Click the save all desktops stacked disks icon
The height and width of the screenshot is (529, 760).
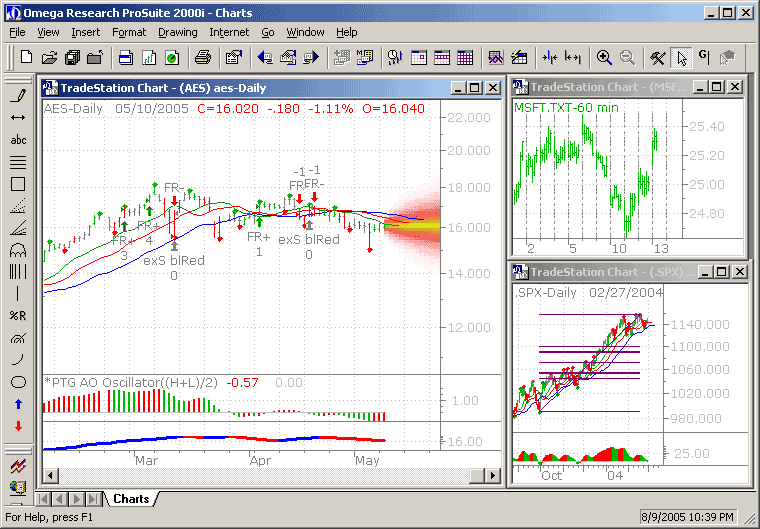click(72, 58)
